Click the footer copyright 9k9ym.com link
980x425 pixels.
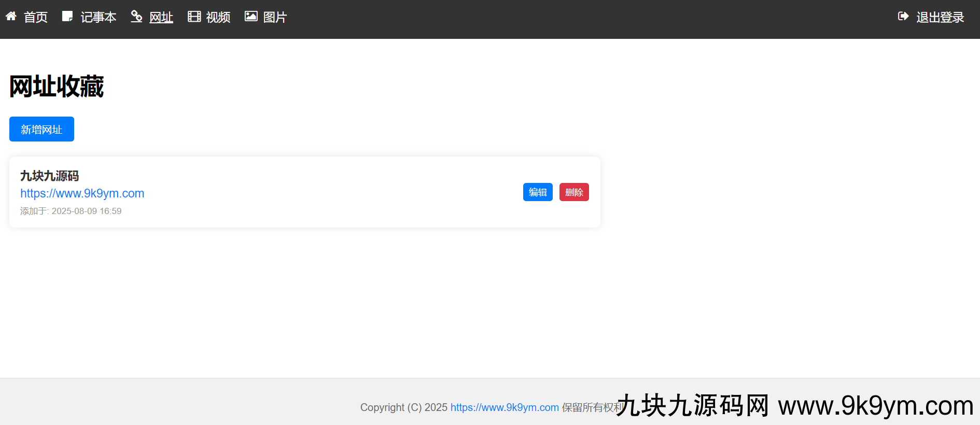point(504,407)
